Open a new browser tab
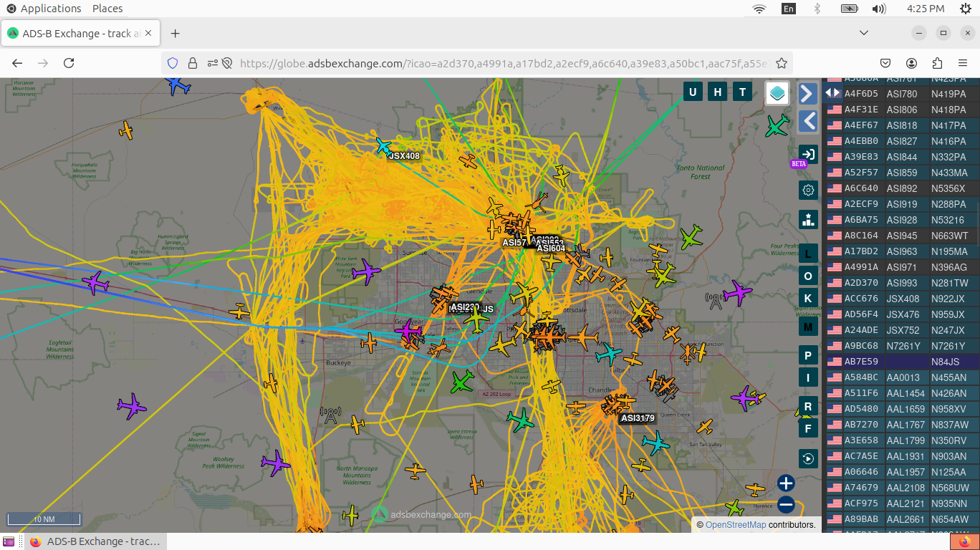The width and height of the screenshot is (980, 550). 175,33
